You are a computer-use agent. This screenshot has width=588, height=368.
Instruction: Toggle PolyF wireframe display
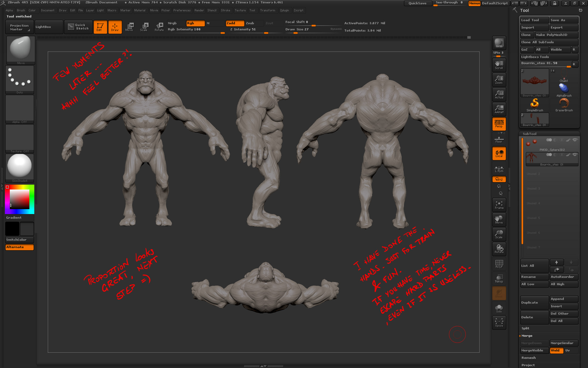(x=499, y=264)
